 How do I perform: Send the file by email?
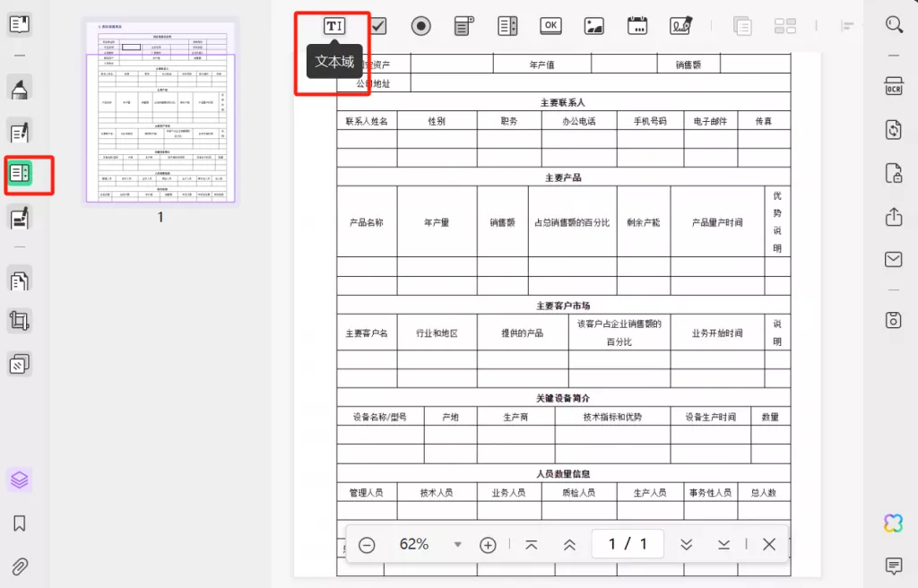click(894, 259)
